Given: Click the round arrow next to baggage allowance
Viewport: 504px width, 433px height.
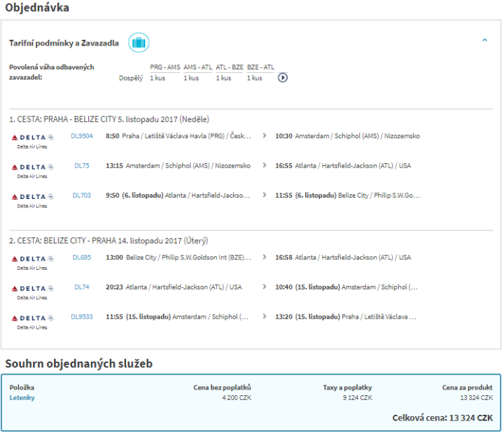Looking at the screenshot, I should point(283,78).
